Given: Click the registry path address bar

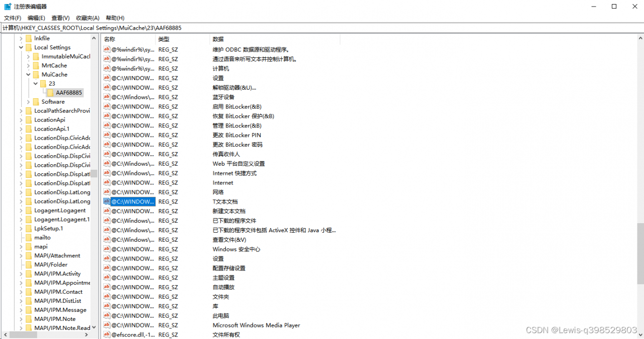Looking at the screenshot, I should 322,28.
